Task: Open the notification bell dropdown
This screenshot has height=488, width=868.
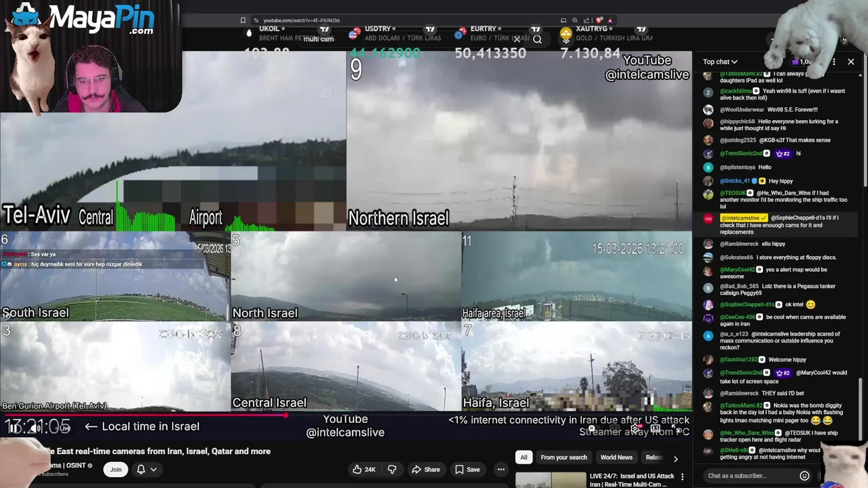Action: 146,469
